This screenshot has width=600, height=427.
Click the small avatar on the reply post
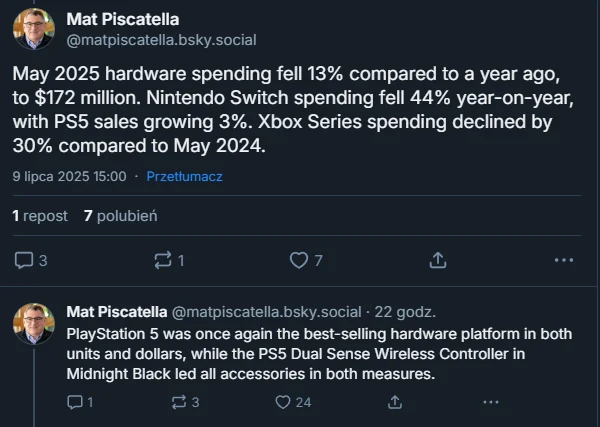pyautogui.click(x=34, y=320)
